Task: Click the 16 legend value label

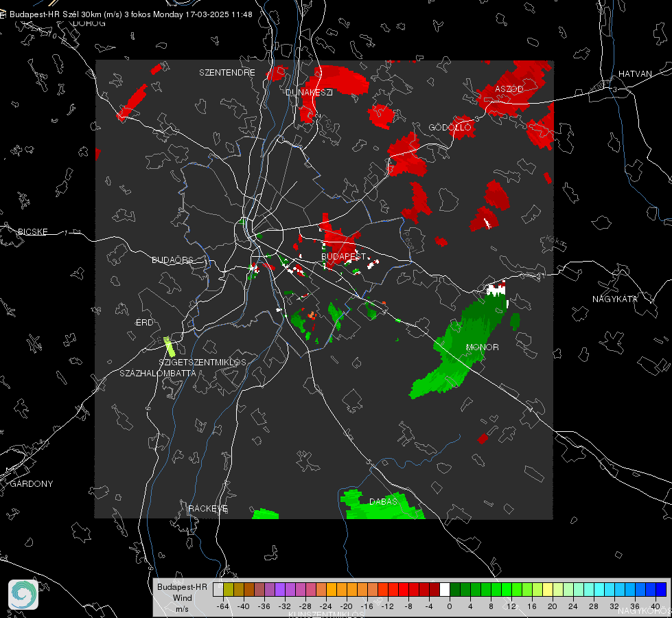Action: [x=532, y=606]
